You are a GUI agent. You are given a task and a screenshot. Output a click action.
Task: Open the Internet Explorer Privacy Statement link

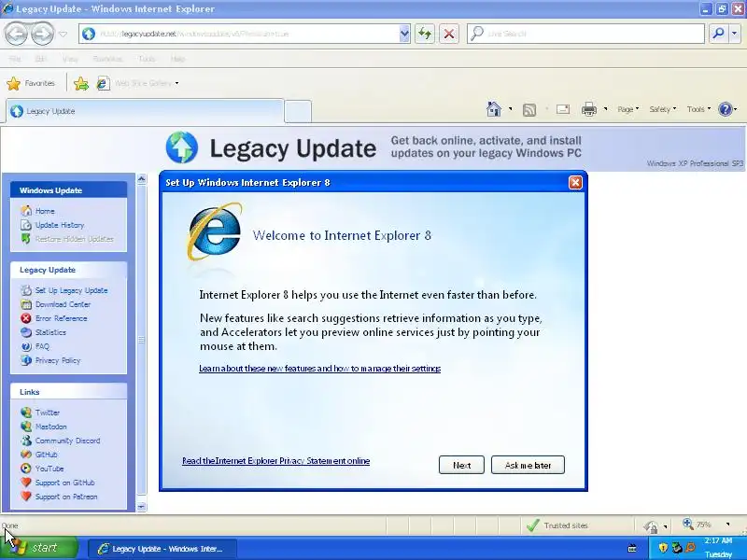(x=275, y=461)
